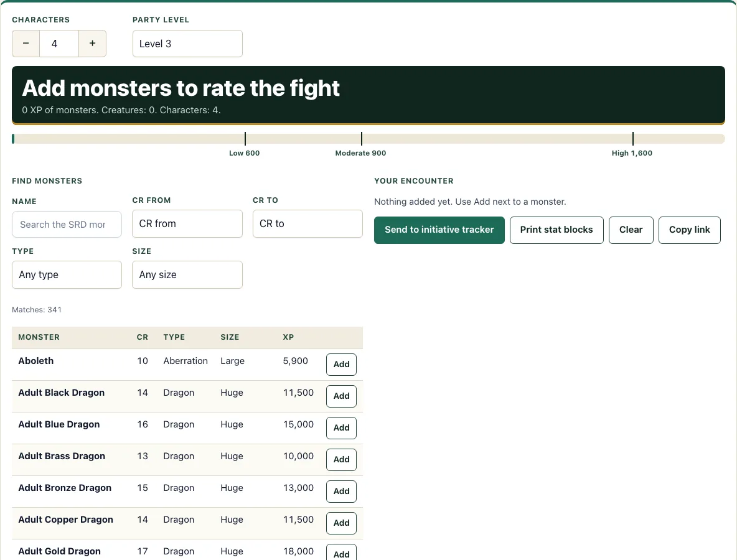The image size is (737, 560).
Task: Click the 'Nothing added yet' message
Action: pyautogui.click(x=470, y=202)
